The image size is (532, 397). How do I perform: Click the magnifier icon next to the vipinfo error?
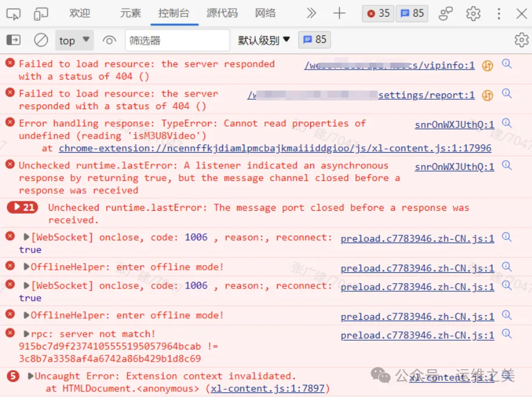tap(506, 64)
